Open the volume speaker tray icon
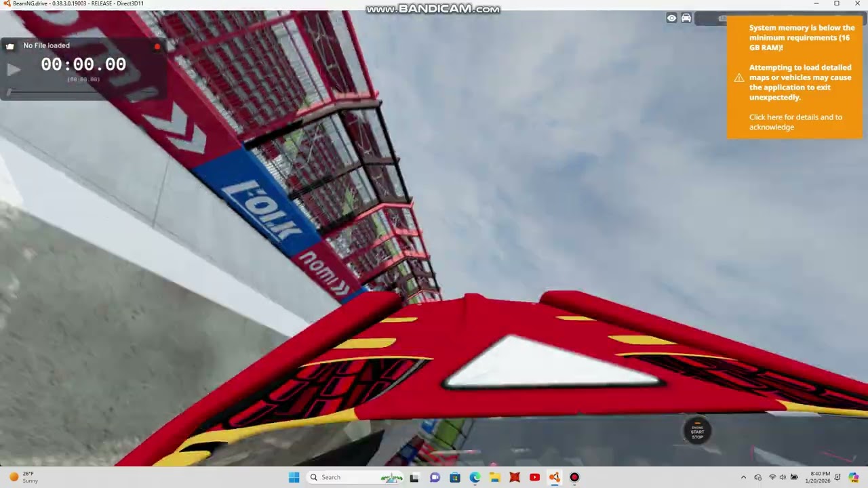 (x=783, y=477)
